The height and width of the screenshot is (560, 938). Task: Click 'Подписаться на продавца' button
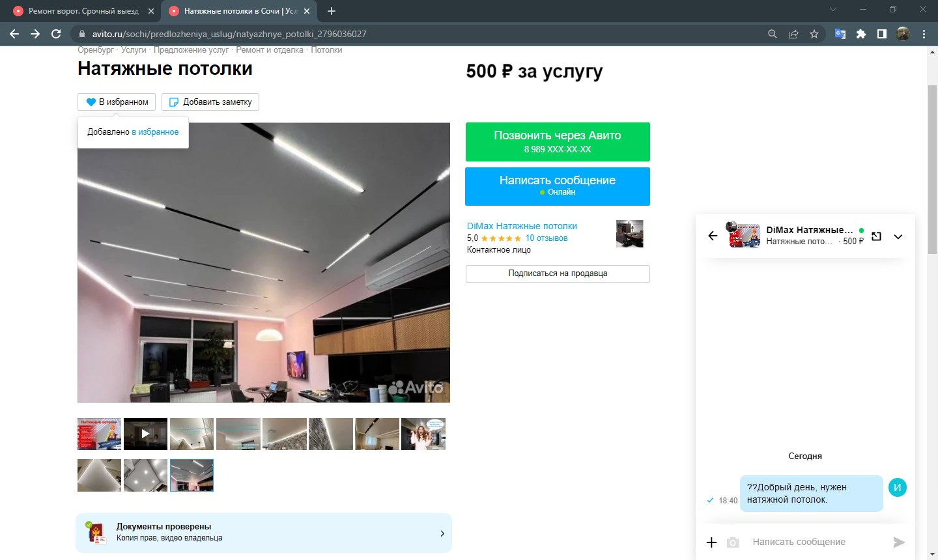(x=558, y=273)
